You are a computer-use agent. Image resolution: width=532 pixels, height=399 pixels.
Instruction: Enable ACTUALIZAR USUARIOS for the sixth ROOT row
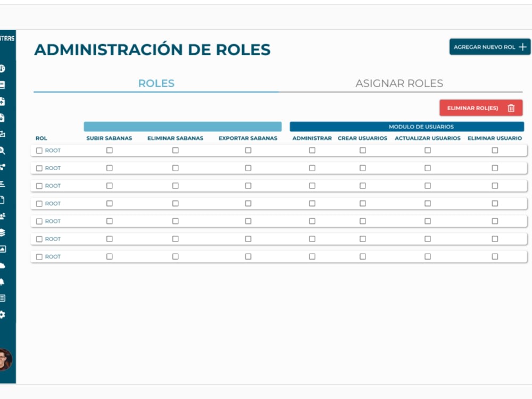click(x=428, y=239)
